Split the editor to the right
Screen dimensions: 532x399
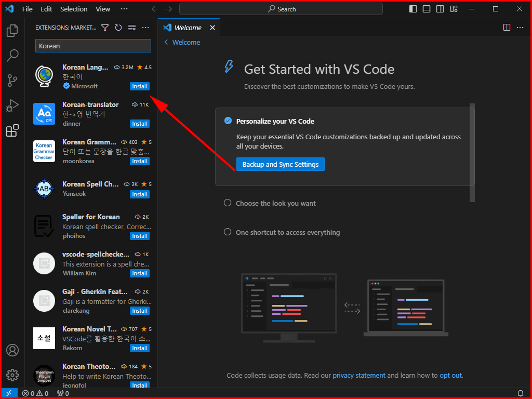[x=507, y=28]
